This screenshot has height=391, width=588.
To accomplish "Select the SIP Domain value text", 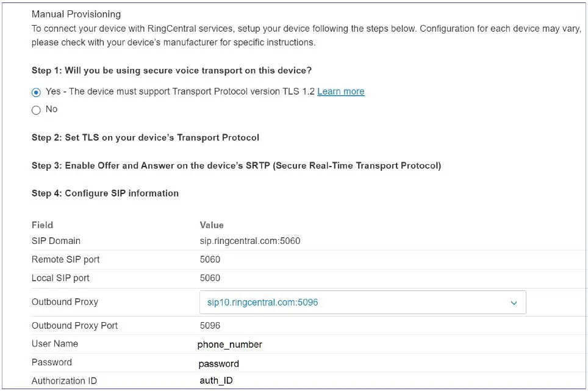I will (x=249, y=240).
